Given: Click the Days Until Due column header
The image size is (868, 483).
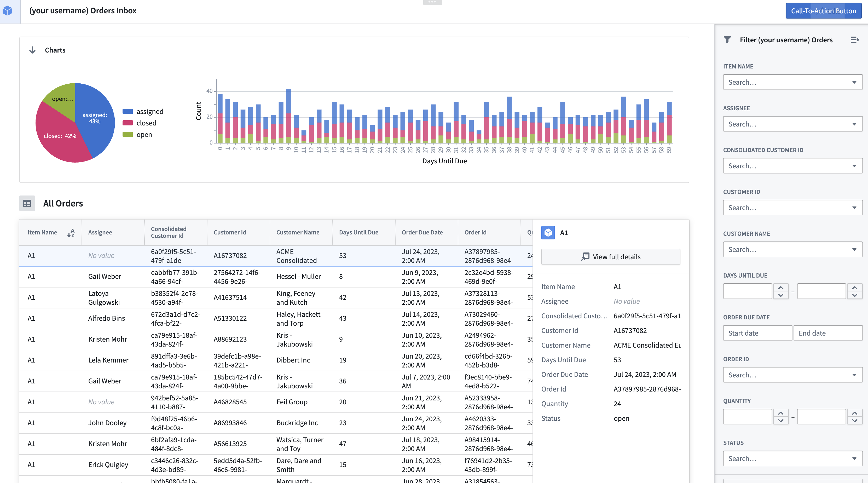Looking at the screenshot, I should [358, 232].
